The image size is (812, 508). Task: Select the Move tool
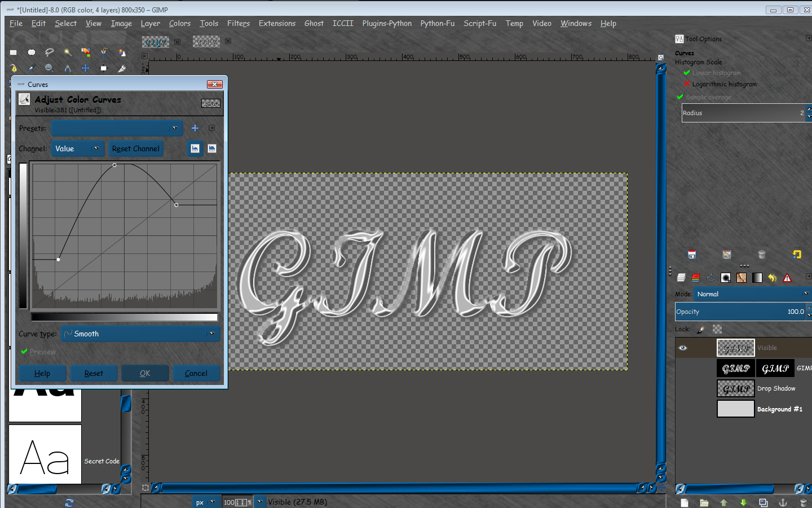(86, 68)
